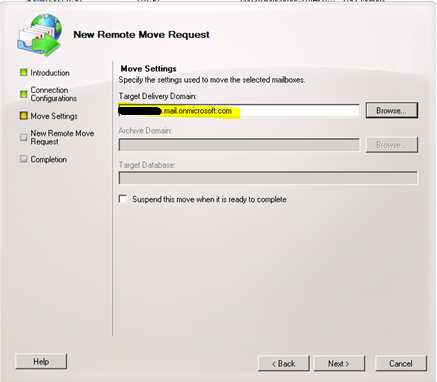
Task: Go back to the previous wizard page
Action: 283,363
